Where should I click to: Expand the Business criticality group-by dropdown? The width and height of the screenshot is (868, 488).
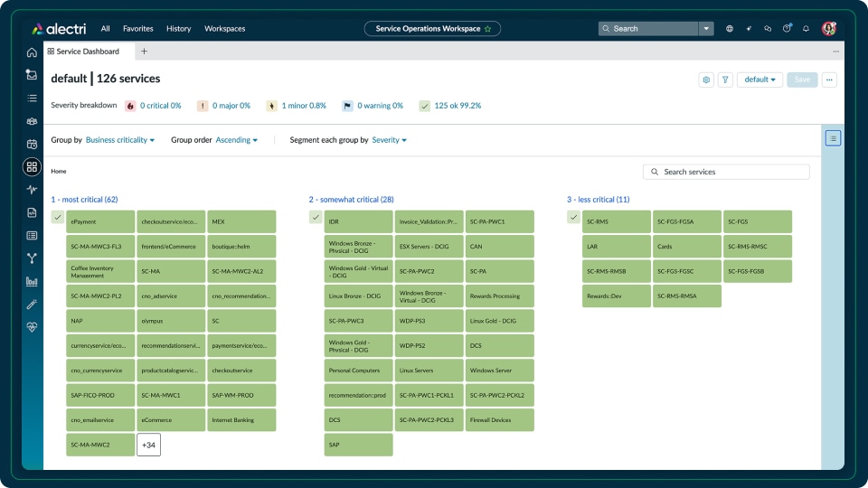click(x=120, y=140)
